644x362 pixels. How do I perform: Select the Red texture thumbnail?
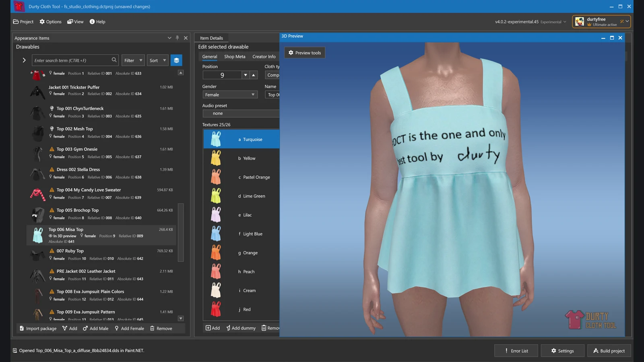pyautogui.click(x=216, y=309)
